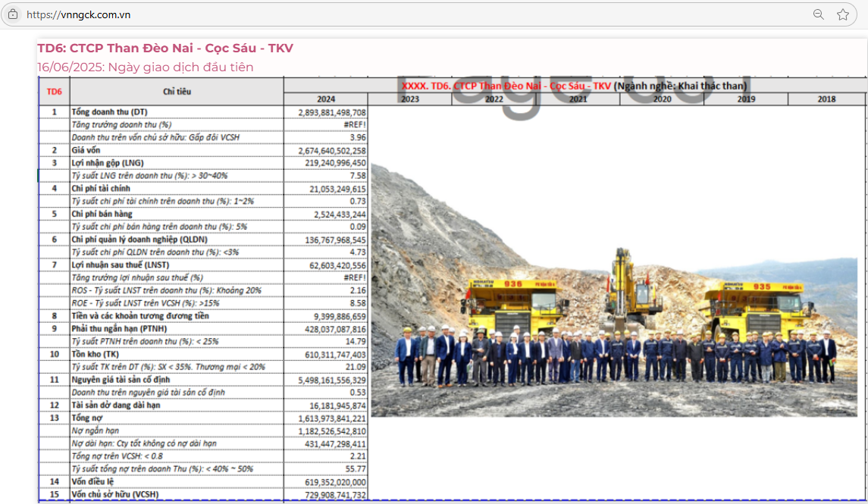Click the 2023 column header
Viewport: 868px width, 504px height.
(409, 99)
